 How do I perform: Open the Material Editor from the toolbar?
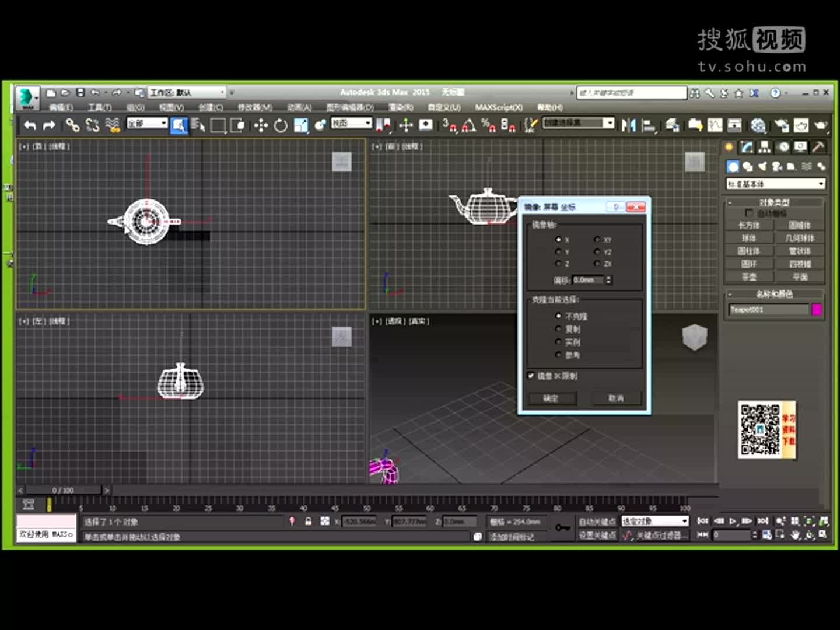point(757,125)
